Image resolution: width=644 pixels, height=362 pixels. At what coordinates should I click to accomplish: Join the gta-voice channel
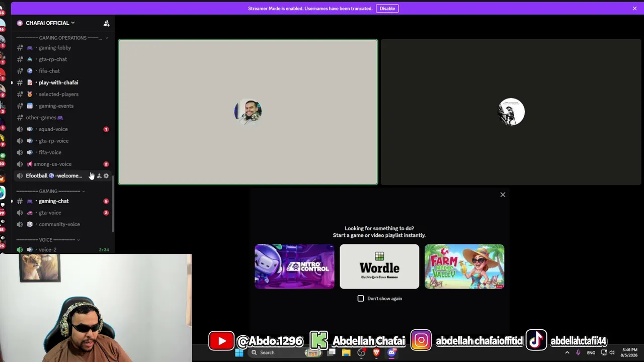click(x=62, y=213)
